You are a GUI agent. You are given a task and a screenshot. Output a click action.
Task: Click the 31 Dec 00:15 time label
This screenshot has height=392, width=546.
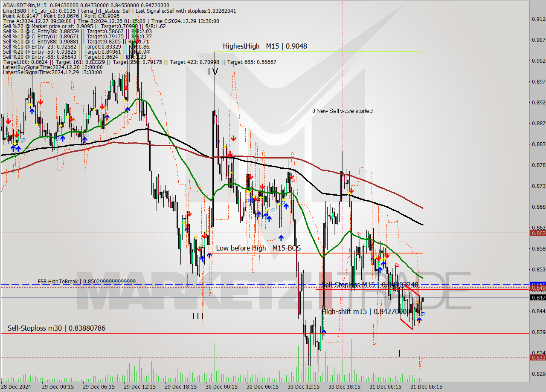pyautogui.click(x=385, y=387)
